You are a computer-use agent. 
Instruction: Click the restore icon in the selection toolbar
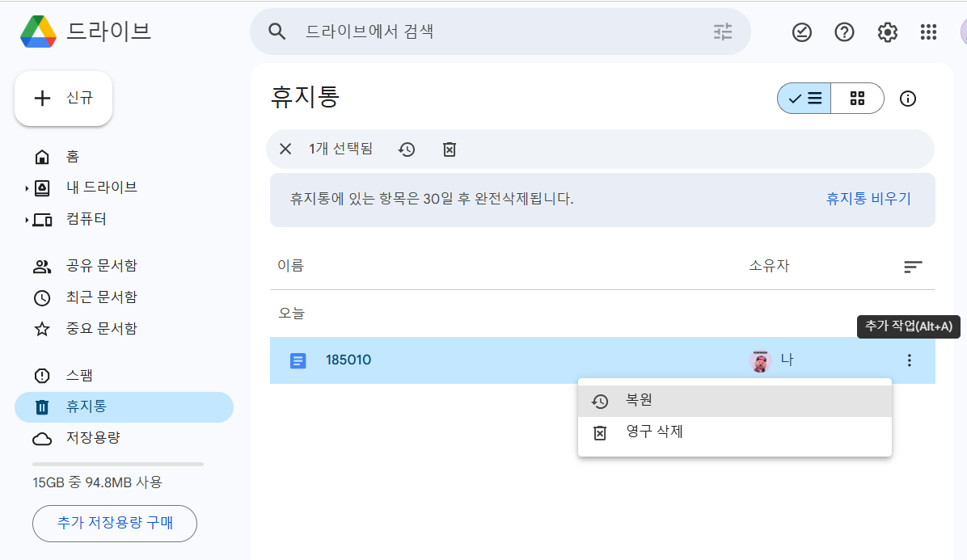[407, 149]
